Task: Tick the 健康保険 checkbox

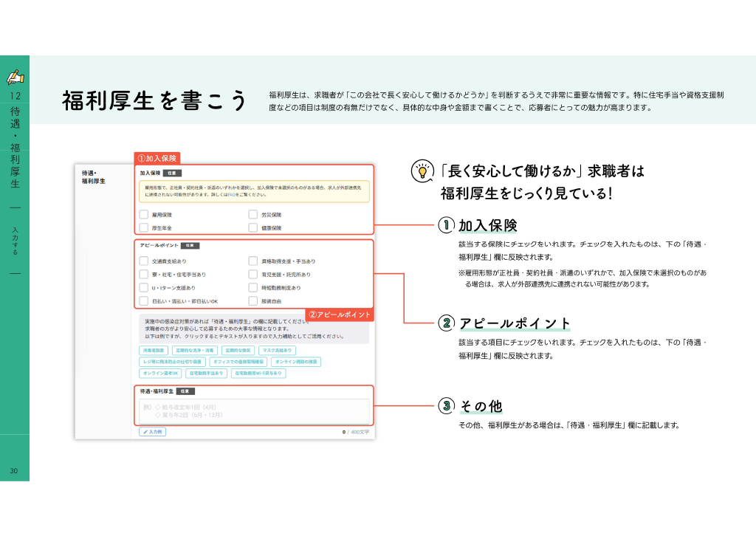Action: [253, 227]
